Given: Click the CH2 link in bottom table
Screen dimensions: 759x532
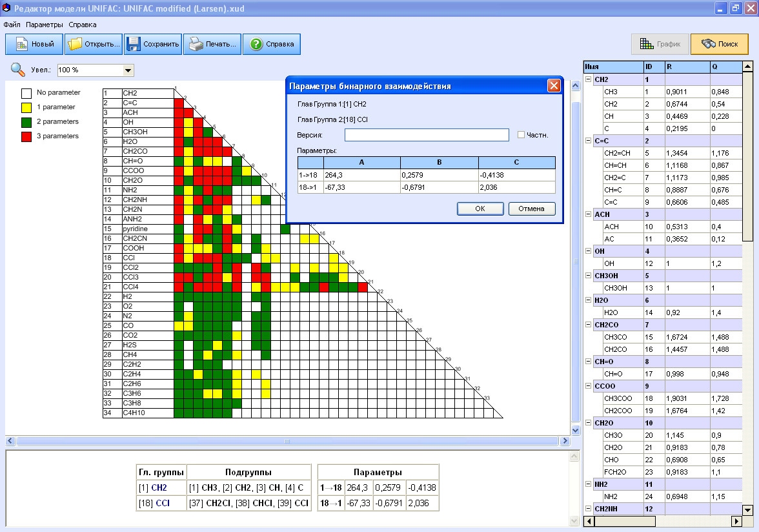Looking at the screenshot, I should 159,488.
